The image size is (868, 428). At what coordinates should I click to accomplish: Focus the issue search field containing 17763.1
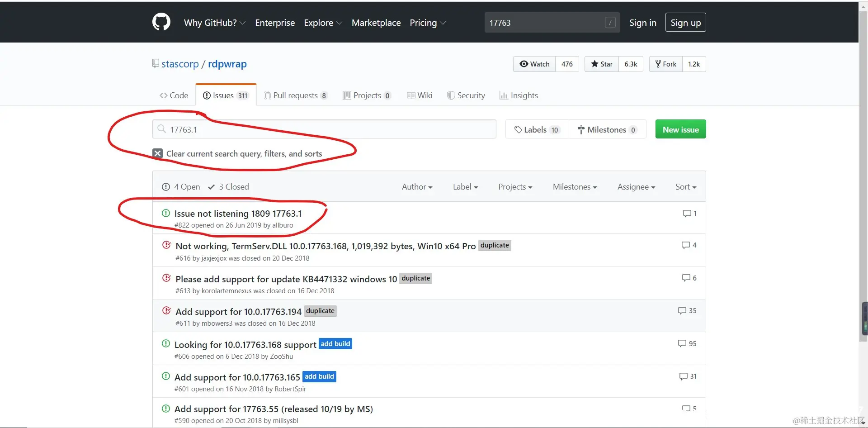324,129
